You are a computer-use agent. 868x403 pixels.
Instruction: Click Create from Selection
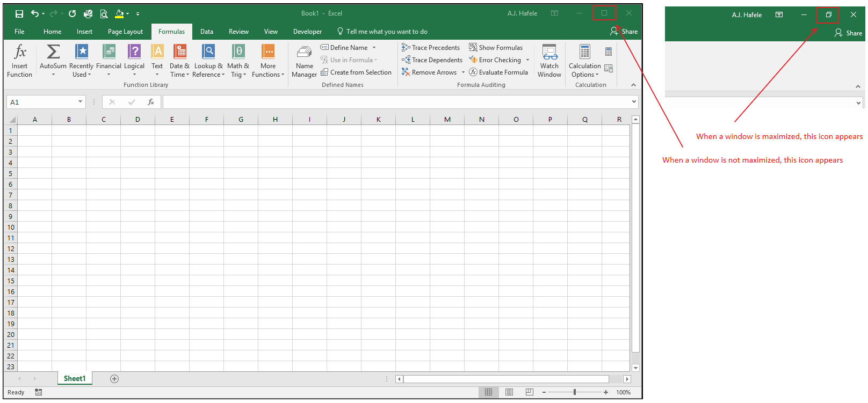pyautogui.click(x=356, y=72)
